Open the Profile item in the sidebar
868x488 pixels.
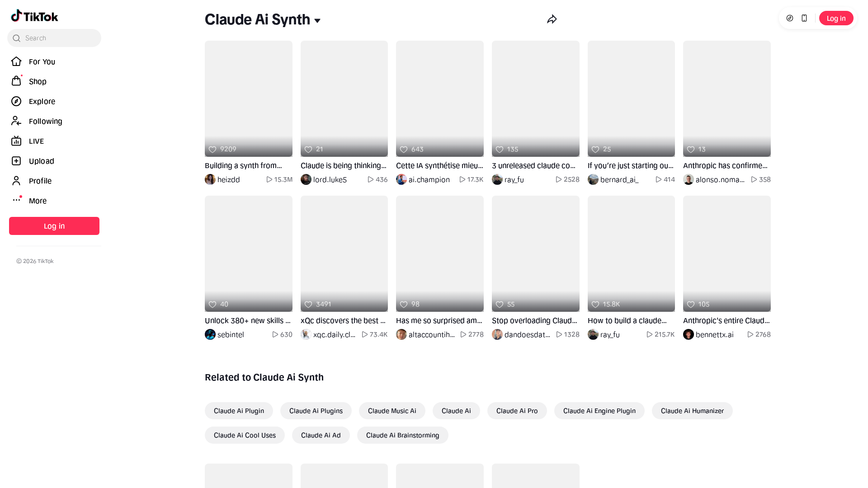click(40, 181)
